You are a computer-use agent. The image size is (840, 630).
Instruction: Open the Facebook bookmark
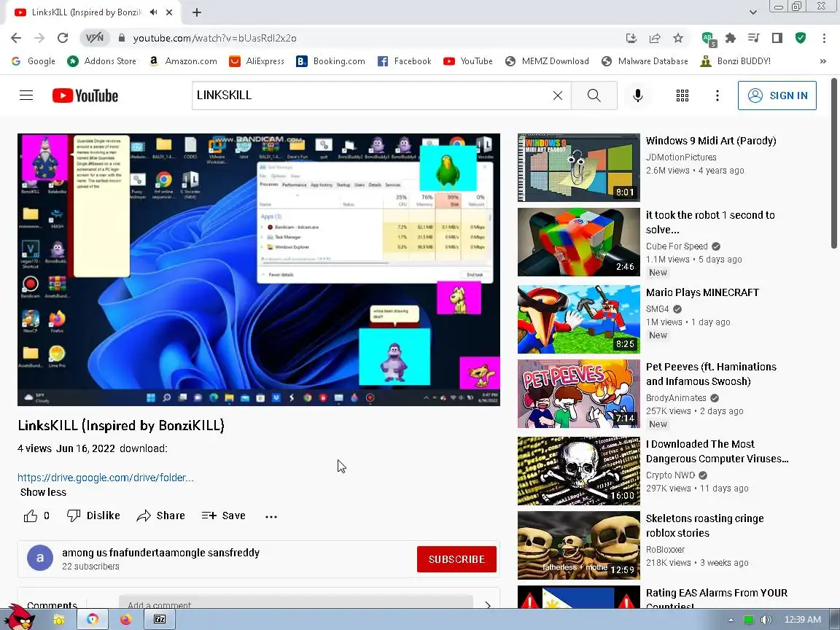pos(405,61)
